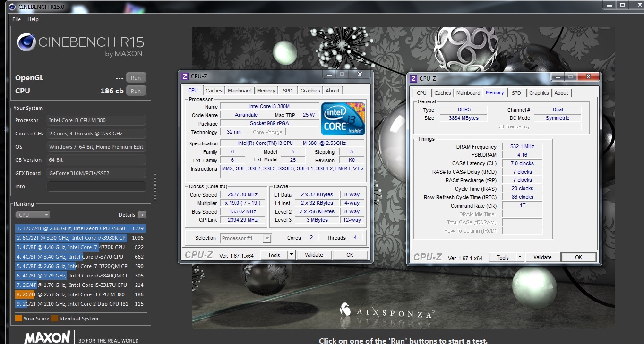Toggle the ranking Details arrow button
Screen dimensions: 644x344
tap(142, 215)
